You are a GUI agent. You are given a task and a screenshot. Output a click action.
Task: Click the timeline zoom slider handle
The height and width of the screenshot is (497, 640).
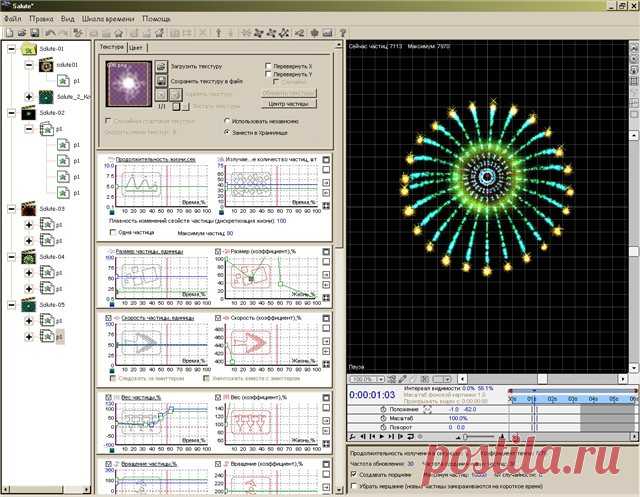pos(465,437)
